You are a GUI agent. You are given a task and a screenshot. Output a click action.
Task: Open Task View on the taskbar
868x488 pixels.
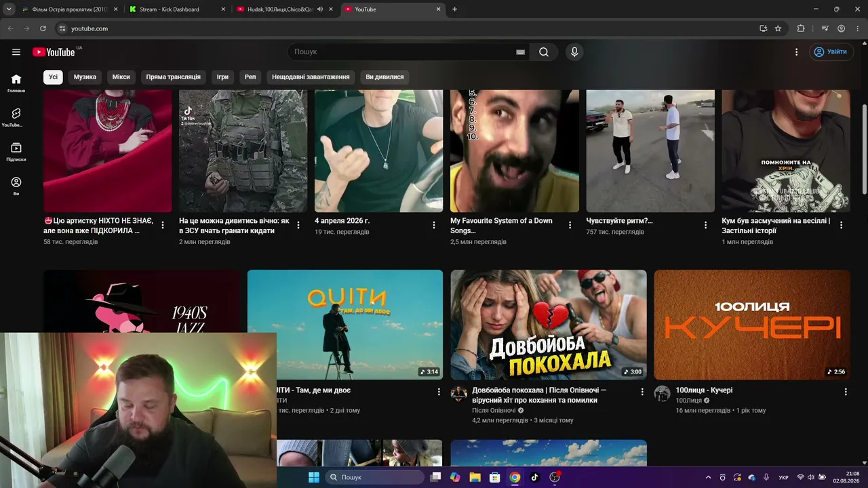(x=436, y=477)
